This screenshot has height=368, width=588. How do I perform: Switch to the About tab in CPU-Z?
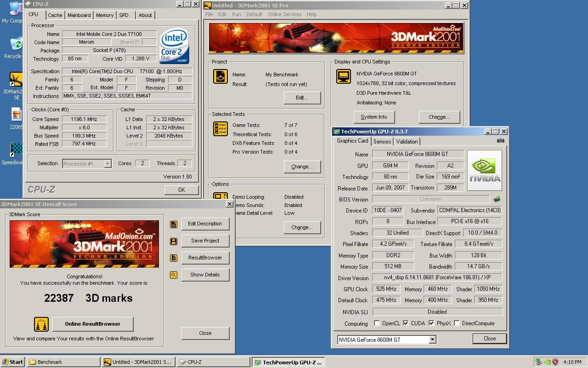point(145,15)
